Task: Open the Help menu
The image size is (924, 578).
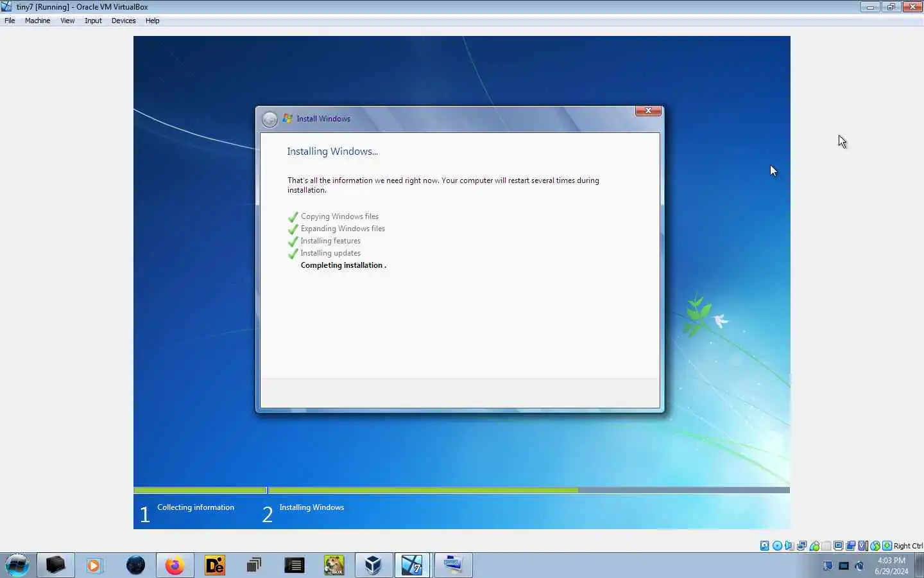Action: pyautogui.click(x=152, y=21)
